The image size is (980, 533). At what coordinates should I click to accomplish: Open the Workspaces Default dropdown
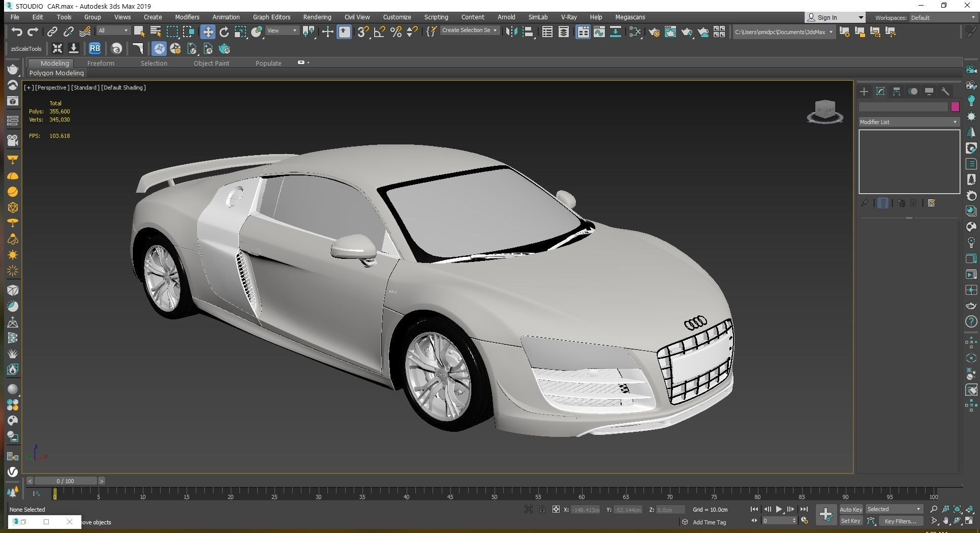click(943, 17)
